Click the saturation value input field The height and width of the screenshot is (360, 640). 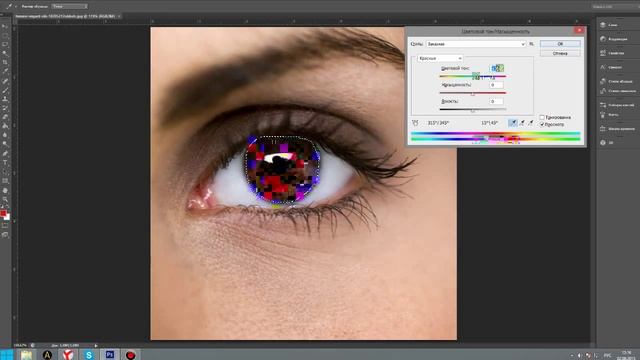click(x=496, y=85)
